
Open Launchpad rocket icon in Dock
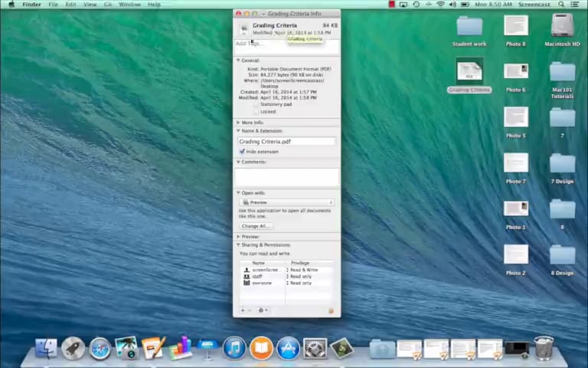click(x=73, y=348)
